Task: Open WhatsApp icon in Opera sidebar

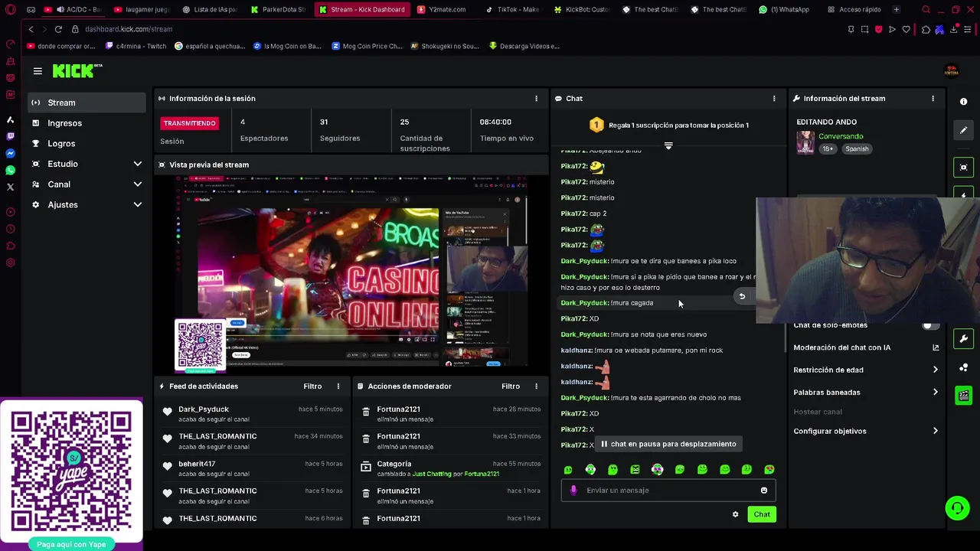Action: point(10,170)
